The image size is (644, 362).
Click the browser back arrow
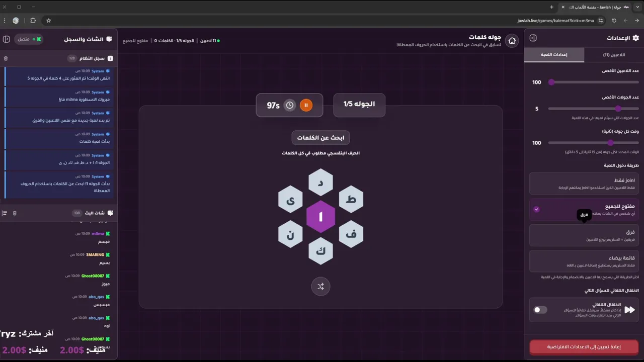(636, 21)
